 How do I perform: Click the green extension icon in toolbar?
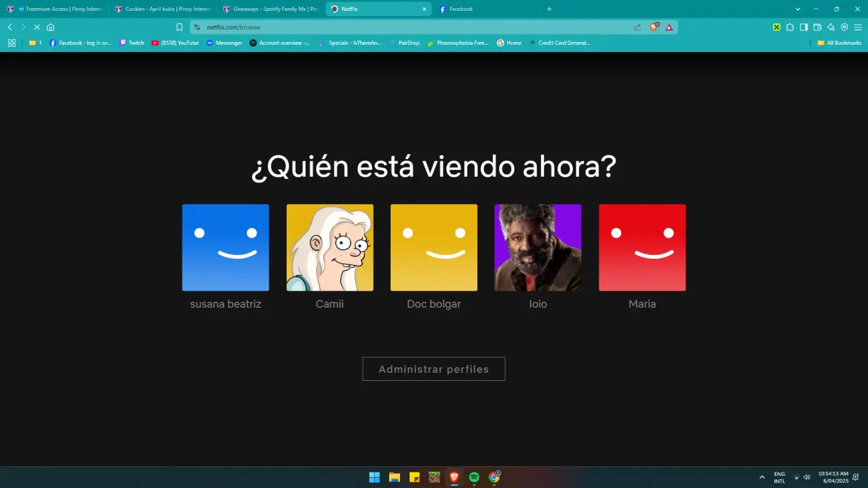[x=776, y=27]
